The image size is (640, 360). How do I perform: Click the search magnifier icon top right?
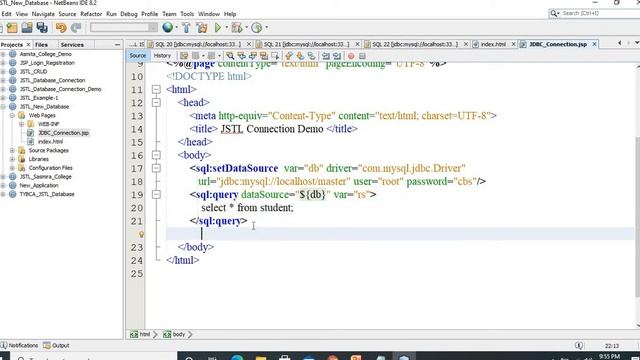click(554, 13)
